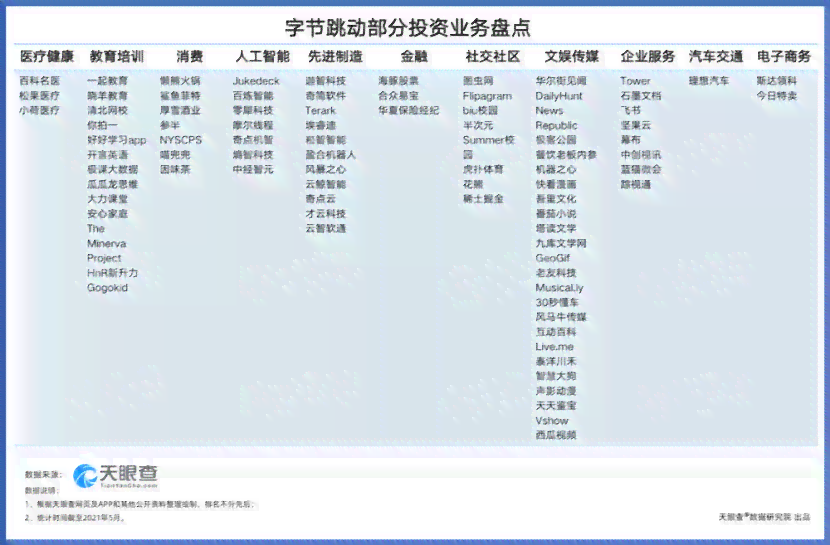Viewport: 830px width, 545px height.
Task: Click the entry NYSCPS
Action: click(181, 140)
